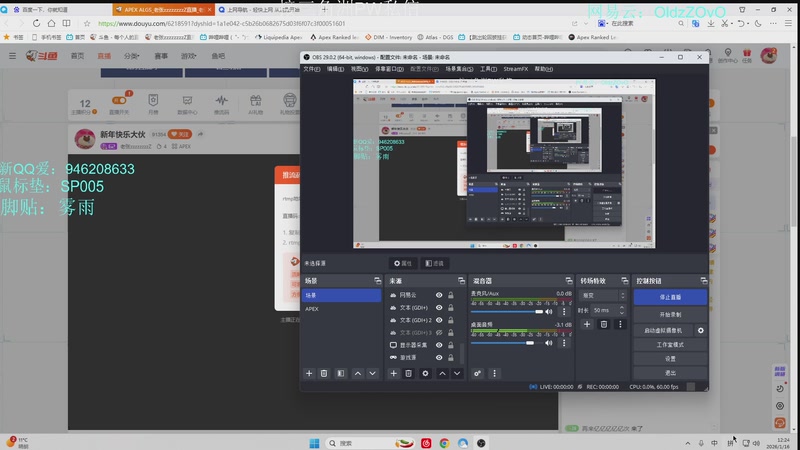Image resolution: width=800 pixels, height=450 pixels.
Task: Remove selected source with Sources trash icon
Action: [409, 373]
